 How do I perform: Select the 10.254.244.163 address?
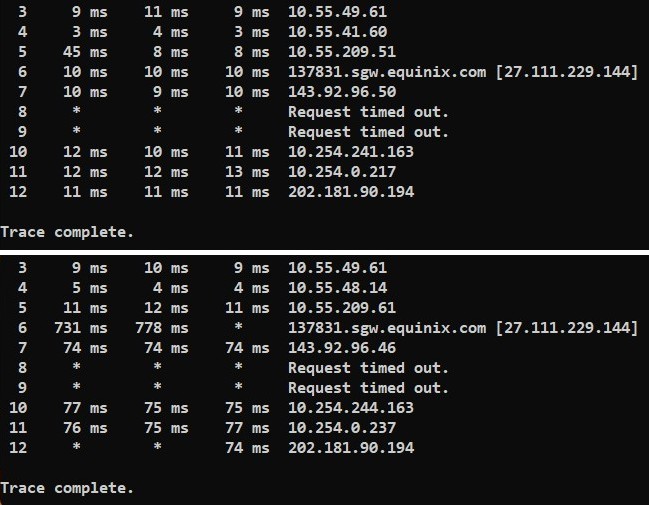[350, 408]
